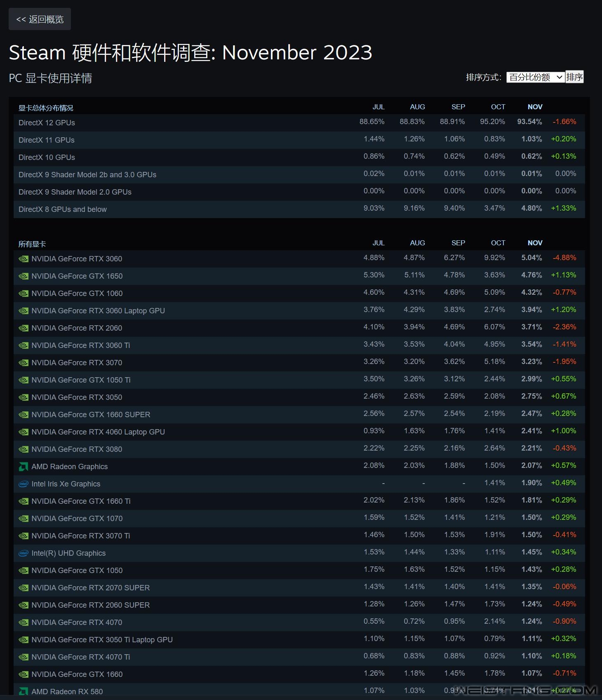Viewport: 602px width, 700px height.
Task: Select DirectX 8 GPUs and below label
Action: pyautogui.click(x=63, y=209)
